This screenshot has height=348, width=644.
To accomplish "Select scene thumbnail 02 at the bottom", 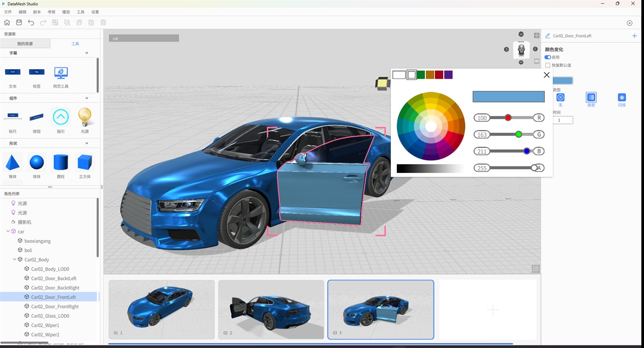I will (x=271, y=309).
